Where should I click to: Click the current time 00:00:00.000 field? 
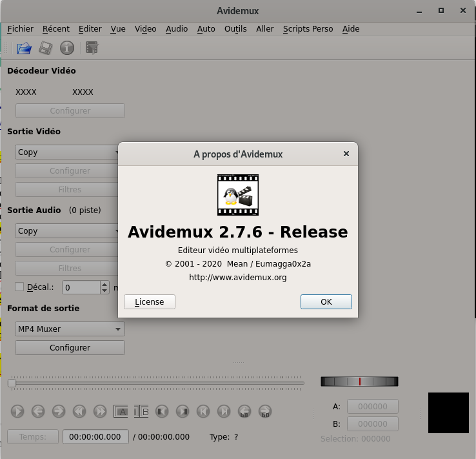pos(95,437)
